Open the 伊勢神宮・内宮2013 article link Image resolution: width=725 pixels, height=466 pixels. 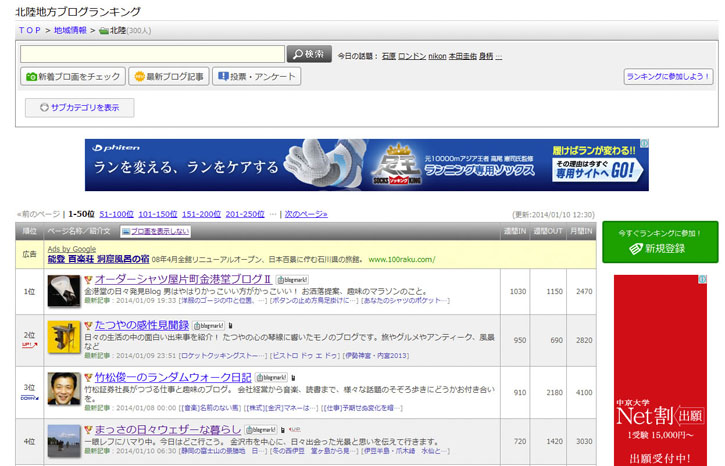click(376, 356)
